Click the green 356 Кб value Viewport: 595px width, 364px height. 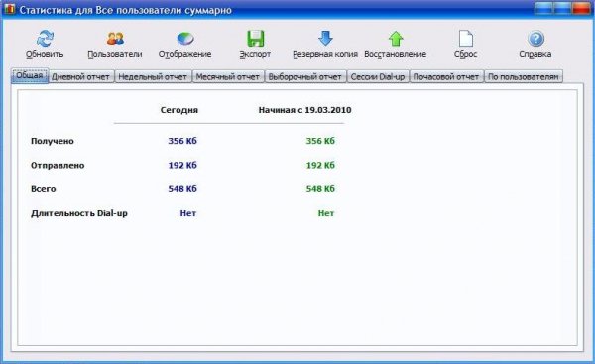click(x=320, y=141)
